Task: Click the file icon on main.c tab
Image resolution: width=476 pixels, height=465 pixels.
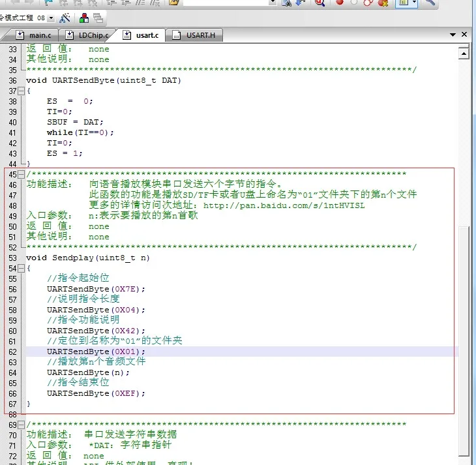Action: pyautogui.click(x=20, y=35)
